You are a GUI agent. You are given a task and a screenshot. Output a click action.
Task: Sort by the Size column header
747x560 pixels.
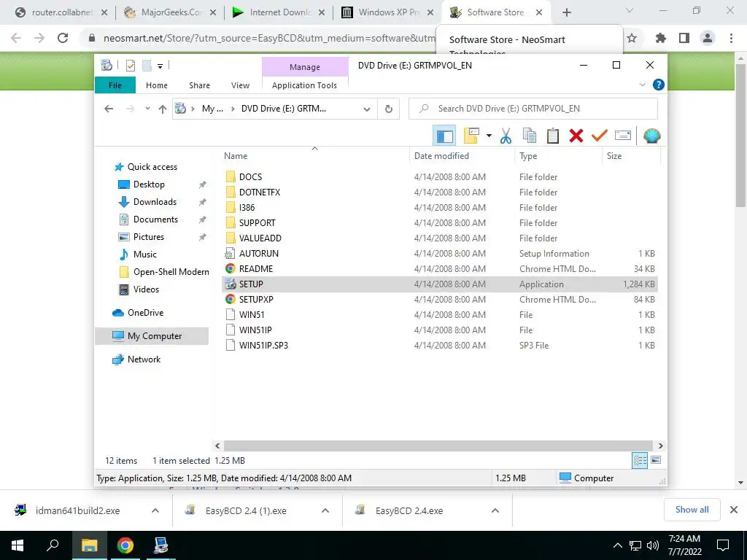pos(631,156)
